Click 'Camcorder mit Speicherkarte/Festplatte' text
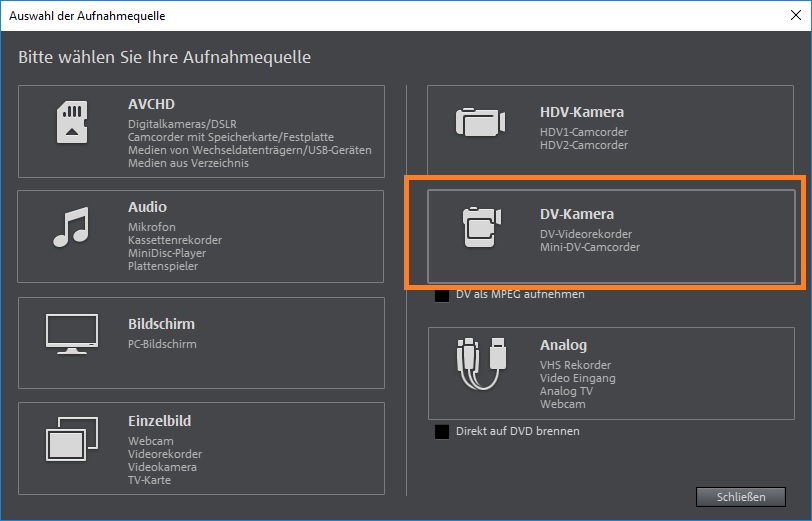This screenshot has height=521, width=812. 230,137
